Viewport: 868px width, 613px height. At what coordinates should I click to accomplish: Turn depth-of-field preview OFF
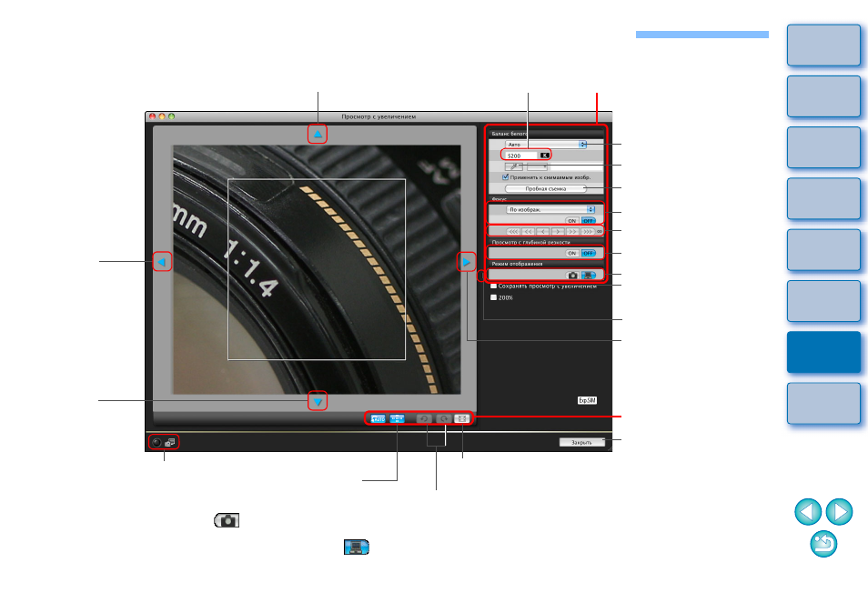588,254
